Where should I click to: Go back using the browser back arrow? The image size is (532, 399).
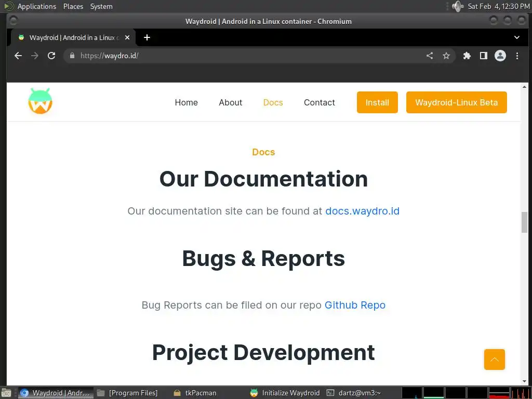(x=18, y=56)
